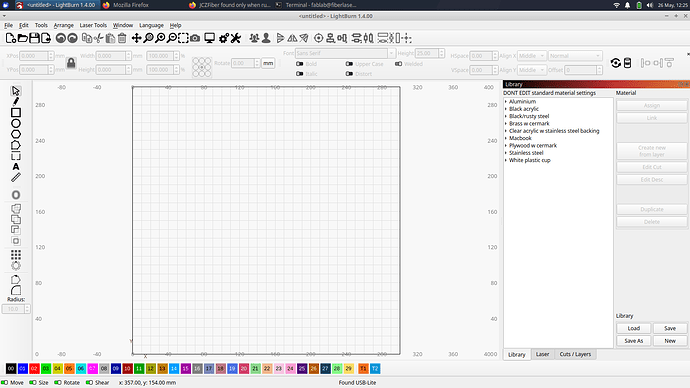Open the Arrange menu
This screenshot has height=388, width=690.
pos(64,25)
